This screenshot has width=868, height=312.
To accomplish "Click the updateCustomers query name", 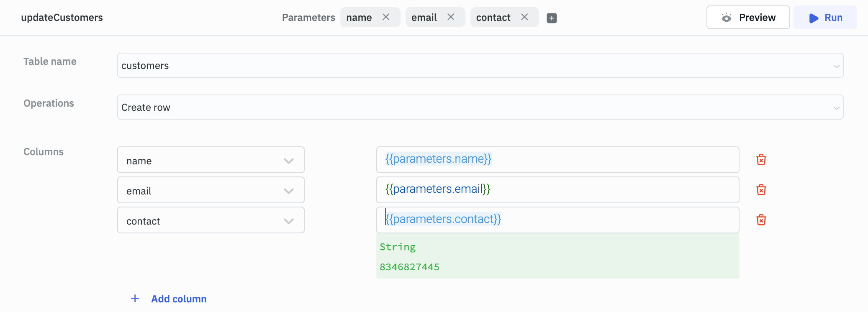I will coord(62,18).
